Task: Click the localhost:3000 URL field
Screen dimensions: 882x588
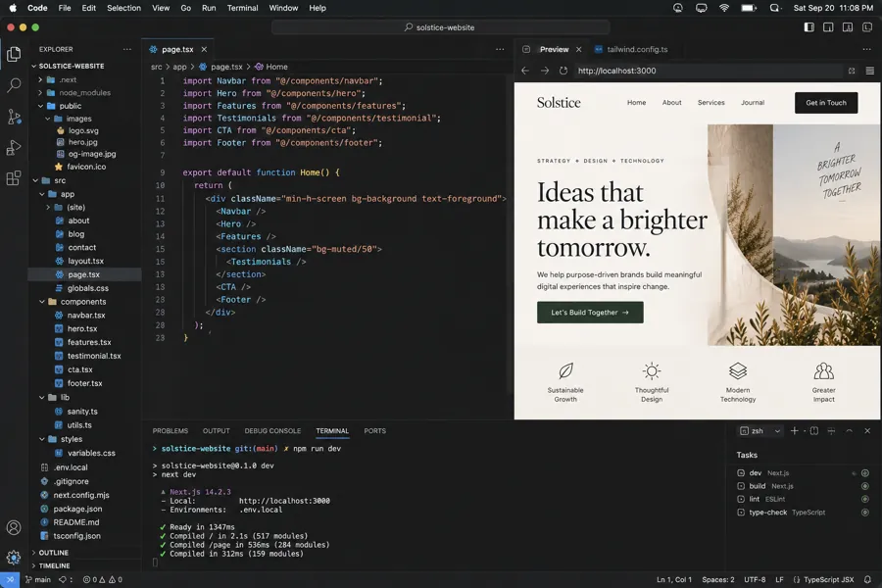Action: [x=709, y=71]
